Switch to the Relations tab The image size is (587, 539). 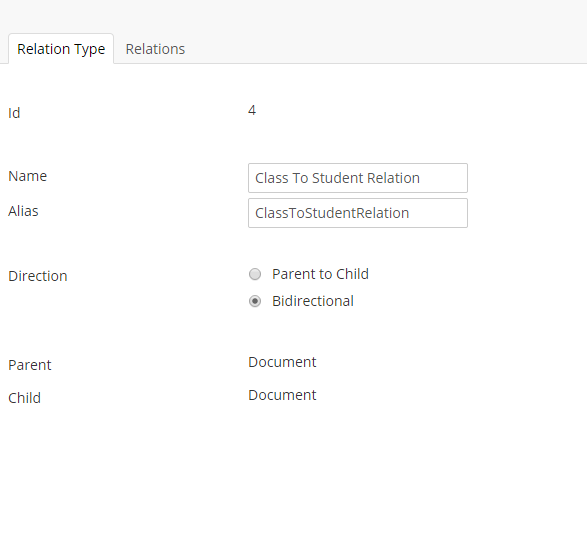click(x=155, y=49)
